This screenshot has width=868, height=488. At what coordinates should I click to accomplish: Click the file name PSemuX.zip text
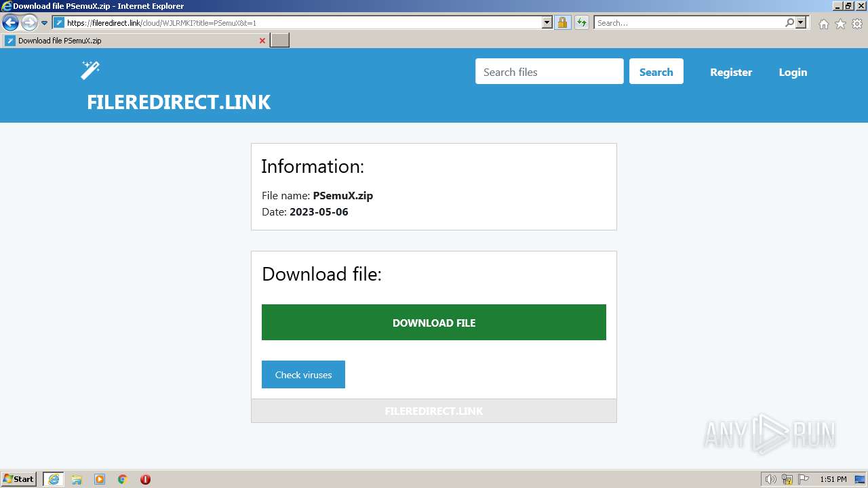(343, 196)
